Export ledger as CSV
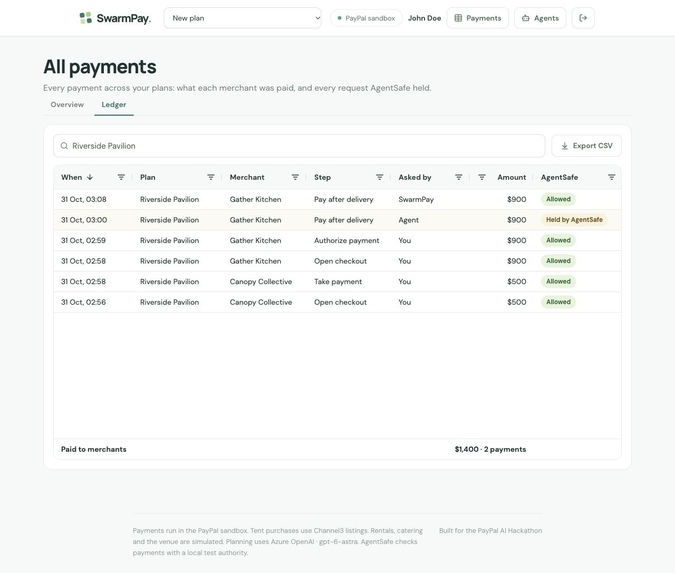 586,146
